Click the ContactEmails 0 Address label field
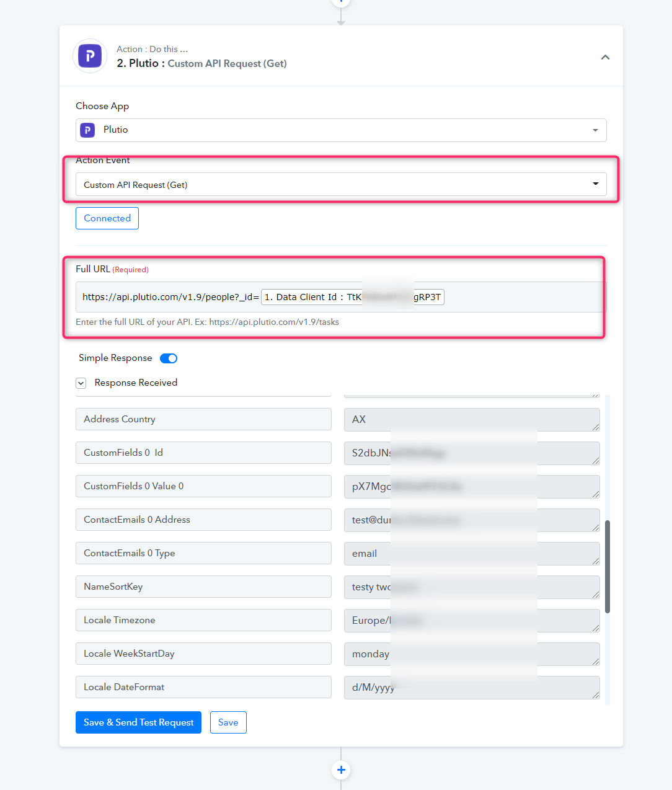This screenshot has height=790, width=672. pos(203,520)
